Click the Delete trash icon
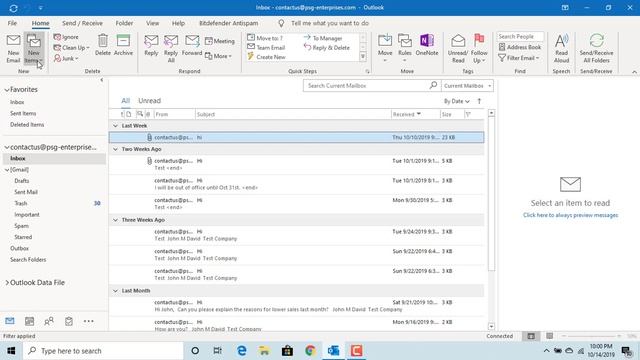Image resolution: width=640 pixels, height=360 pixels. (x=103, y=41)
